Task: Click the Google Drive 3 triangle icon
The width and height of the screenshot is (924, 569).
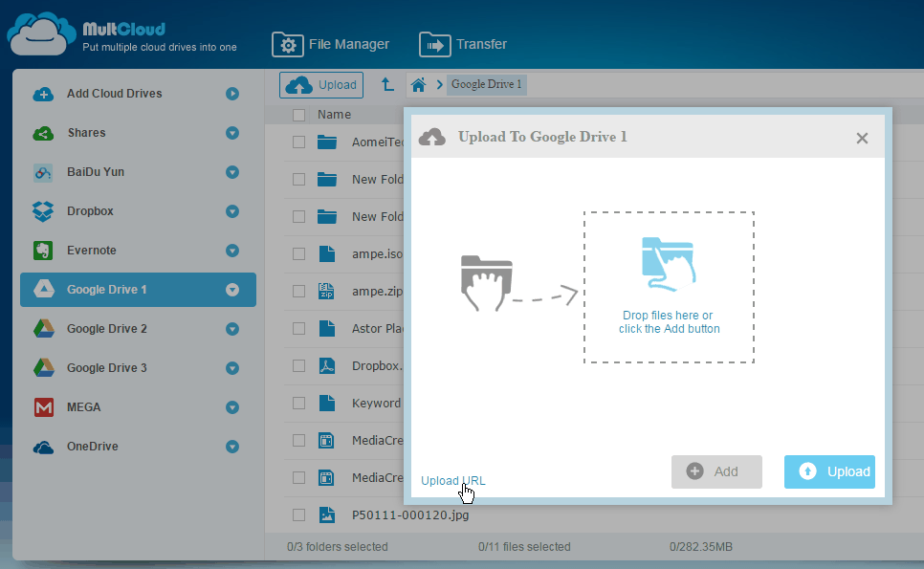Action: (x=44, y=368)
